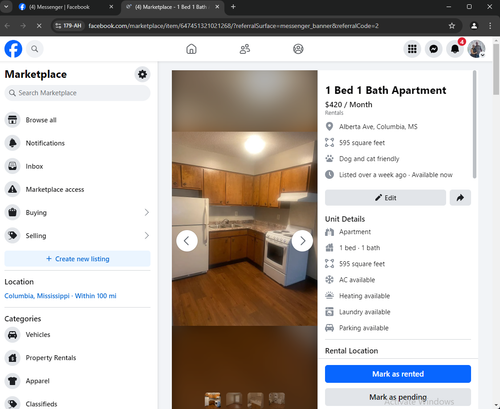
Task: Click the Laundry available text
Action: pyautogui.click(x=365, y=312)
